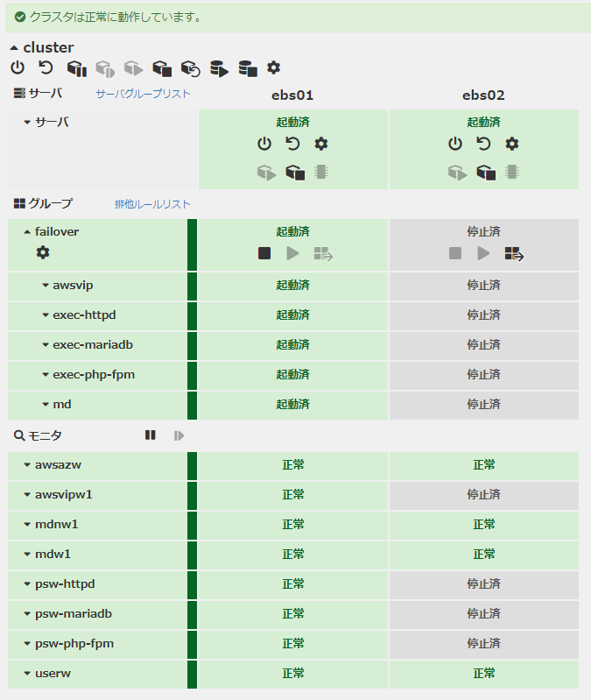Expand the psw-httpd monitor details
This screenshot has width=591, height=700.
(x=27, y=584)
